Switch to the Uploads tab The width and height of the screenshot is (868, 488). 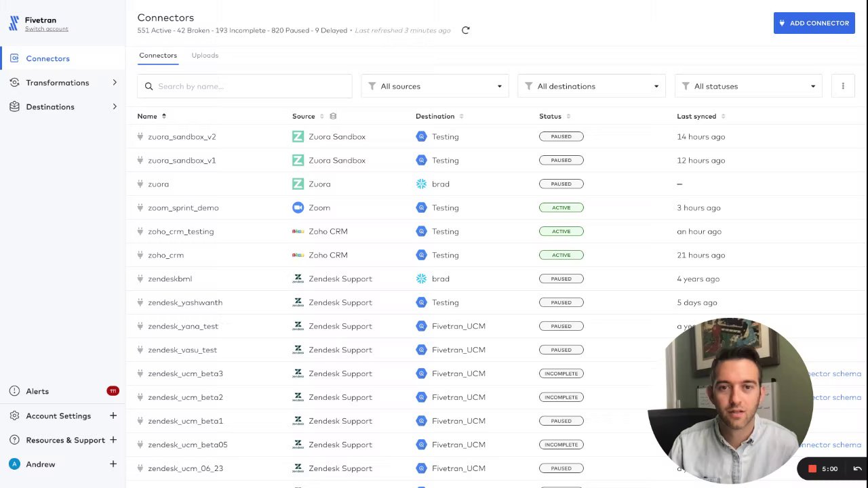click(205, 56)
